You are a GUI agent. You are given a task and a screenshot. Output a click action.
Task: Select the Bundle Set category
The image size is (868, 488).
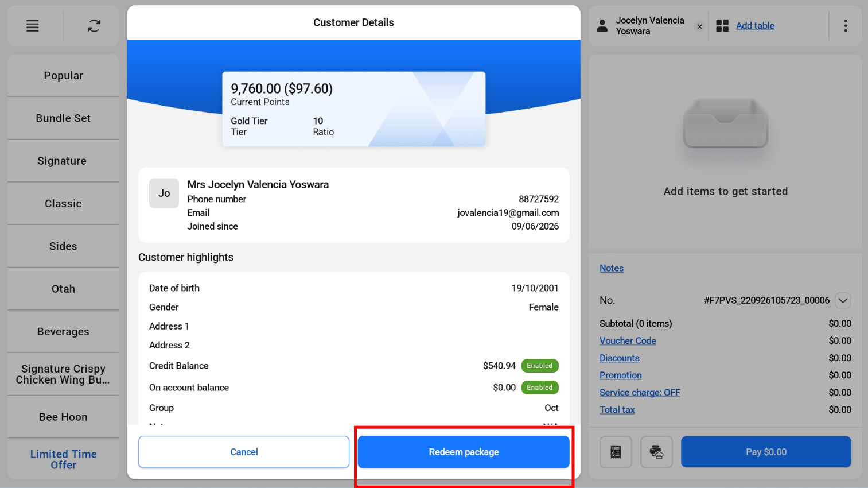[x=63, y=118]
